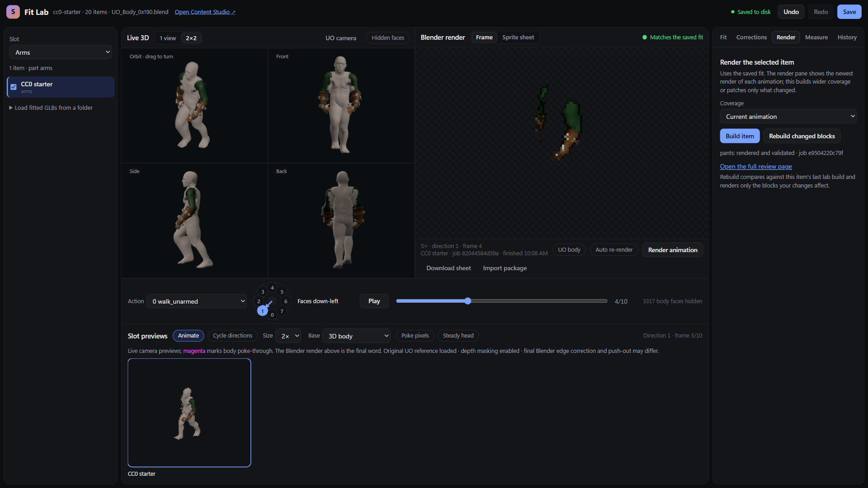Select direction 0 on the direction dial
868x488 pixels.
(x=272, y=315)
